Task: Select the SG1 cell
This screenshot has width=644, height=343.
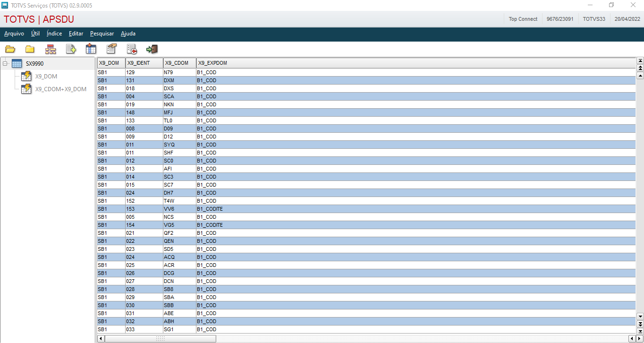Action: tap(179, 329)
